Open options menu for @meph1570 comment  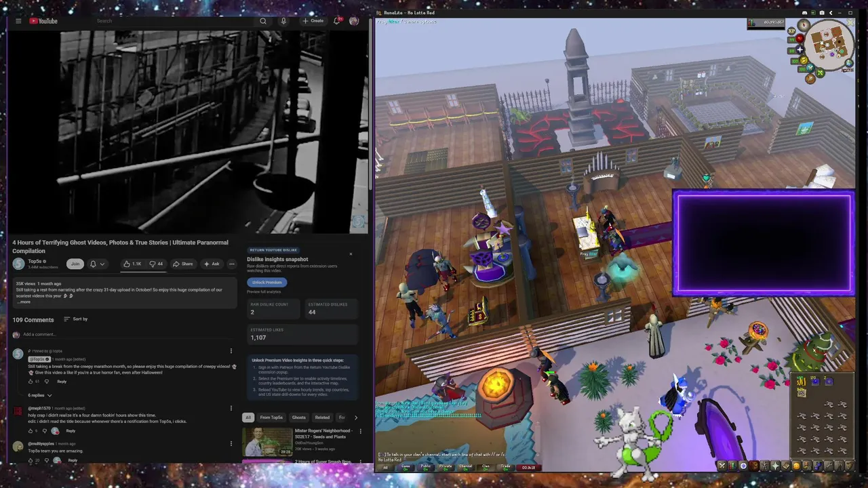point(231,409)
